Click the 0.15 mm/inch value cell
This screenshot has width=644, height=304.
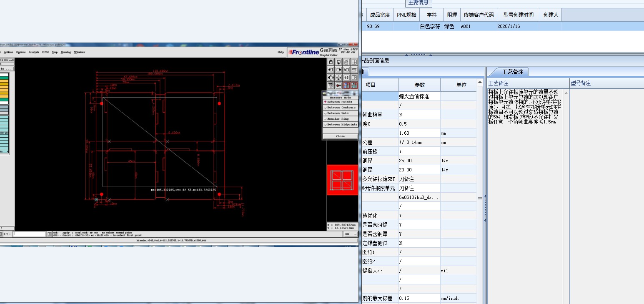click(419, 298)
